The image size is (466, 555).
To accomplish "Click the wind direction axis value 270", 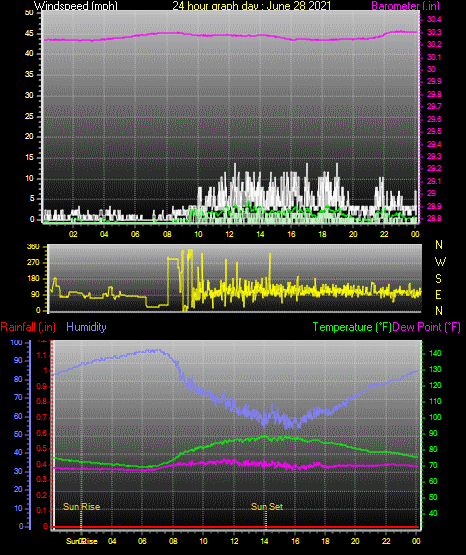I will (x=33, y=263).
